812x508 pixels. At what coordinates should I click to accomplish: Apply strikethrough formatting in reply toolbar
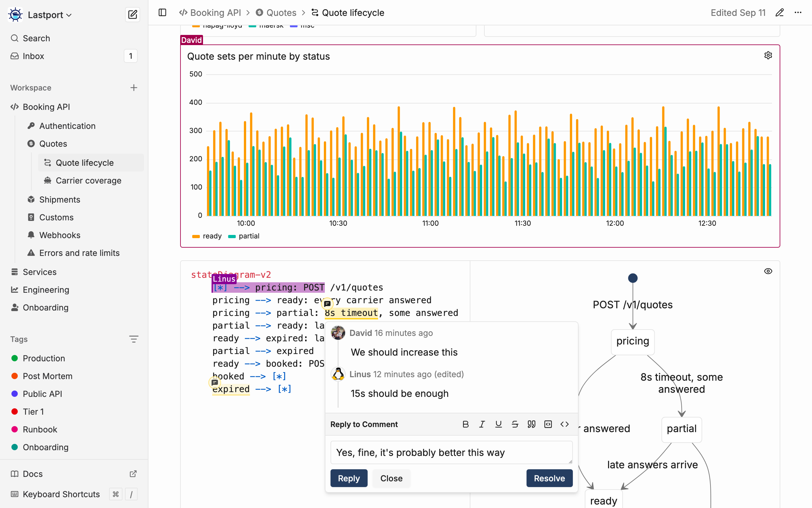(x=515, y=424)
